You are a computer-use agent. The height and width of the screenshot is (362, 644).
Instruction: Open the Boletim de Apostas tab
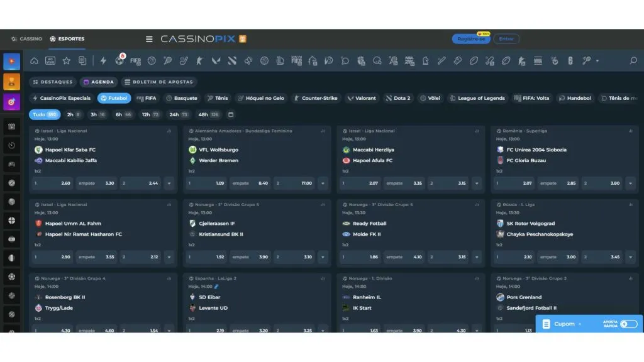pos(159,82)
